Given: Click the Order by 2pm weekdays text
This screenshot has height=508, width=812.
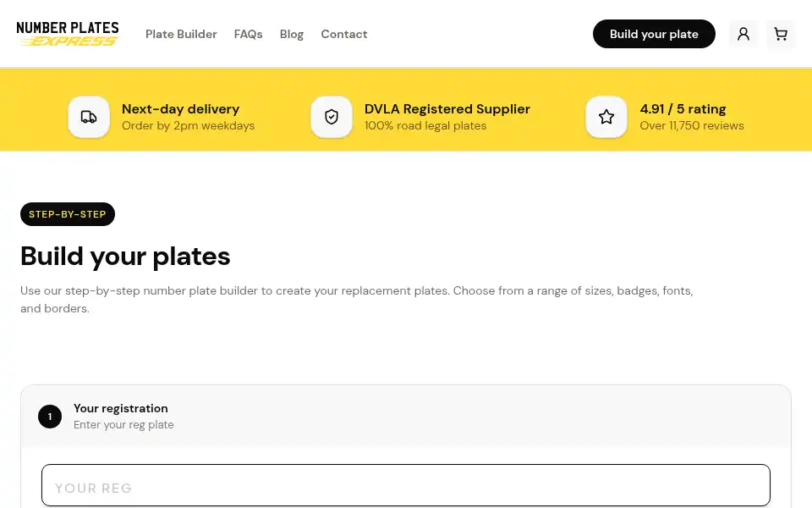Looking at the screenshot, I should pyautogui.click(x=188, y=125).
